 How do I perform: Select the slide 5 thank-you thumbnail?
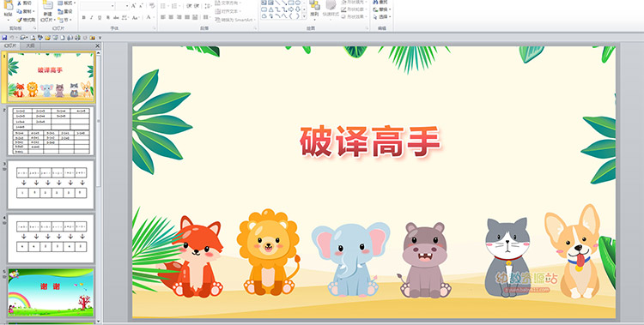click(51, 292)
